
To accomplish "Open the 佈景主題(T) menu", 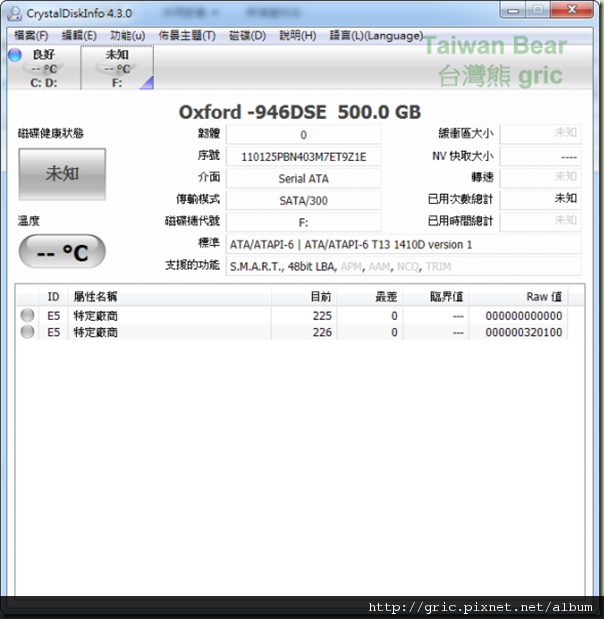I will pos(187,36).
